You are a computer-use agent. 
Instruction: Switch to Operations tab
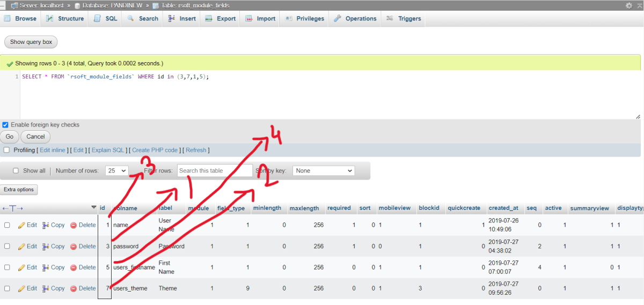click(355, 18)
